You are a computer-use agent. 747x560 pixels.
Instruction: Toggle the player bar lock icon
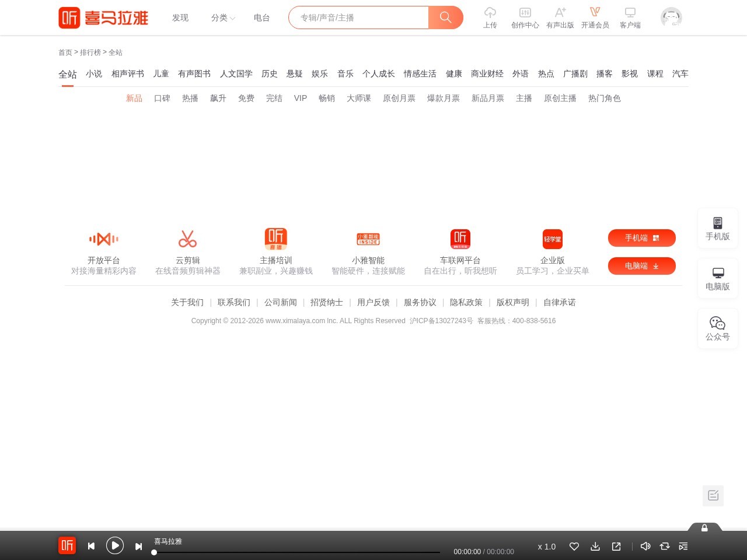coord(704,528)
